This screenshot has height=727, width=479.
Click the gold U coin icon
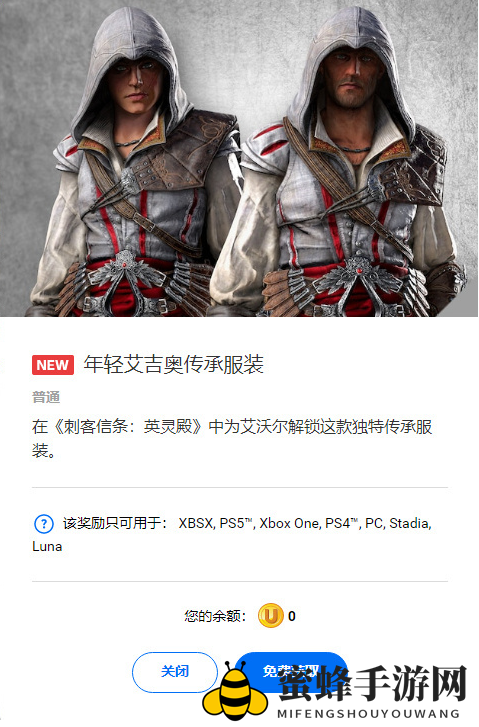click(270, 616)
